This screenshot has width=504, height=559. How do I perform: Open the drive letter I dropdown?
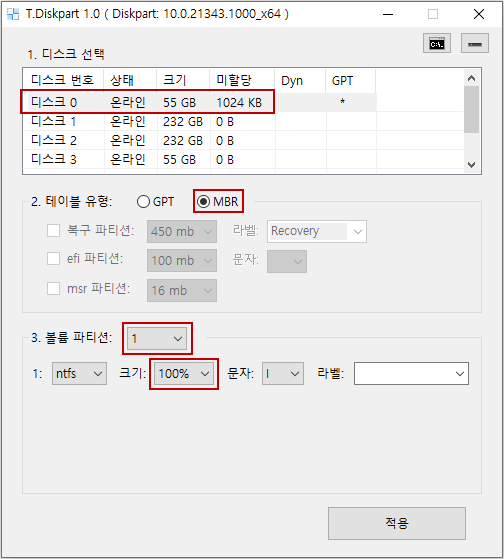283,374
